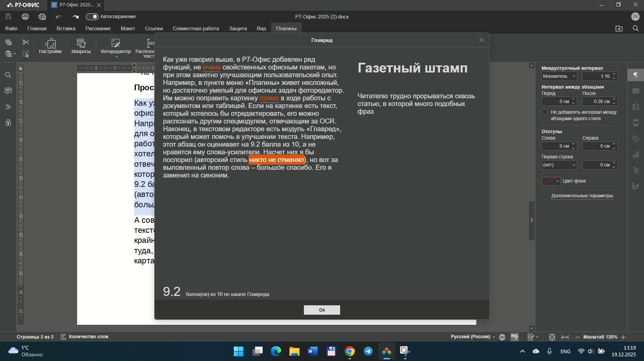Switch to the Макет tab
The width and height of the screenshot is (644, 361).
pos(128,29)
